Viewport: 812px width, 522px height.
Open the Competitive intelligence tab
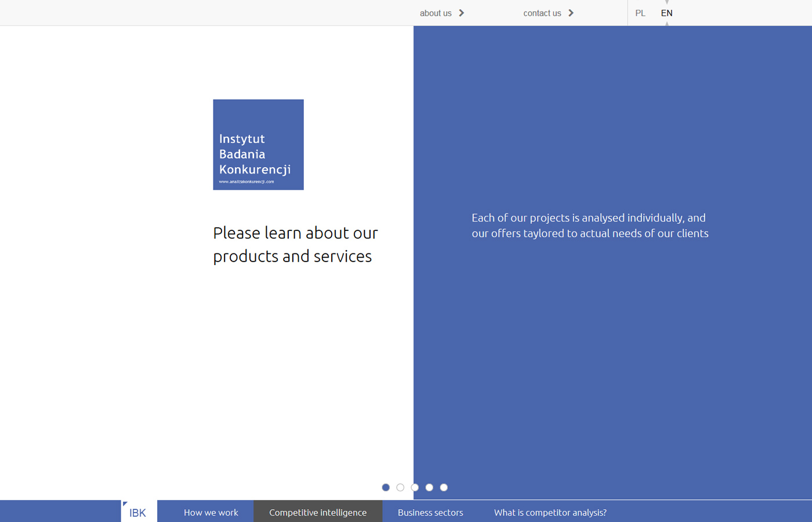(318, 512)
